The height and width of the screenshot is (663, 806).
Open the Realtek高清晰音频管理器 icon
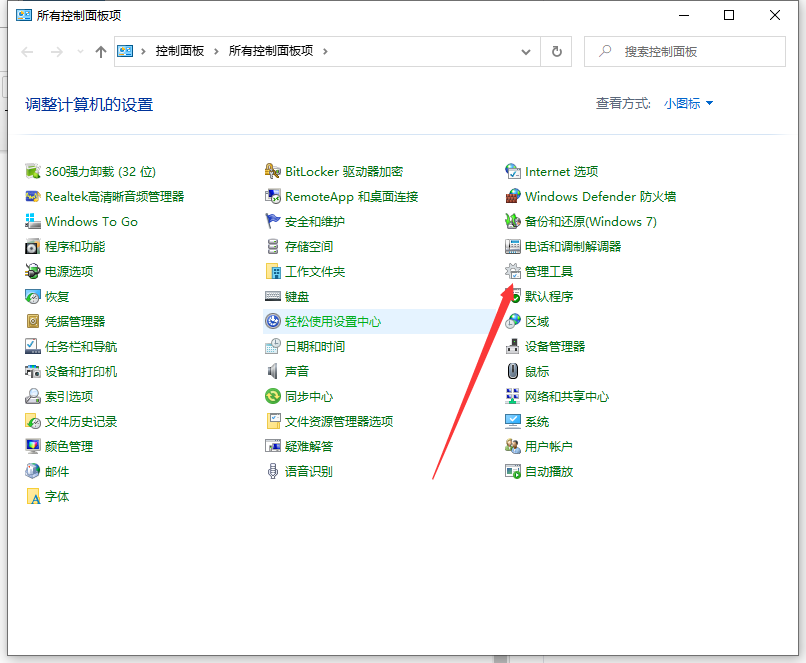pos(33,197)
